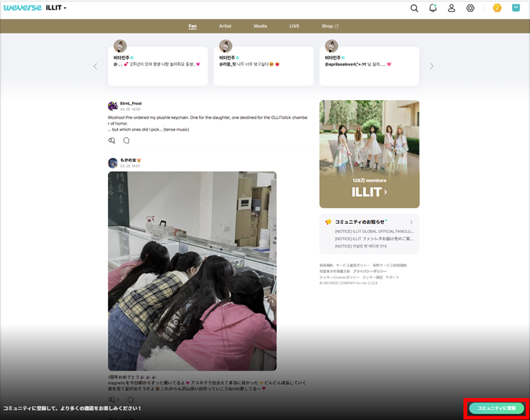Viewport: 530px width, 420px height.
Task: Open the 利用規約 footer link
Action: (326, 266)
